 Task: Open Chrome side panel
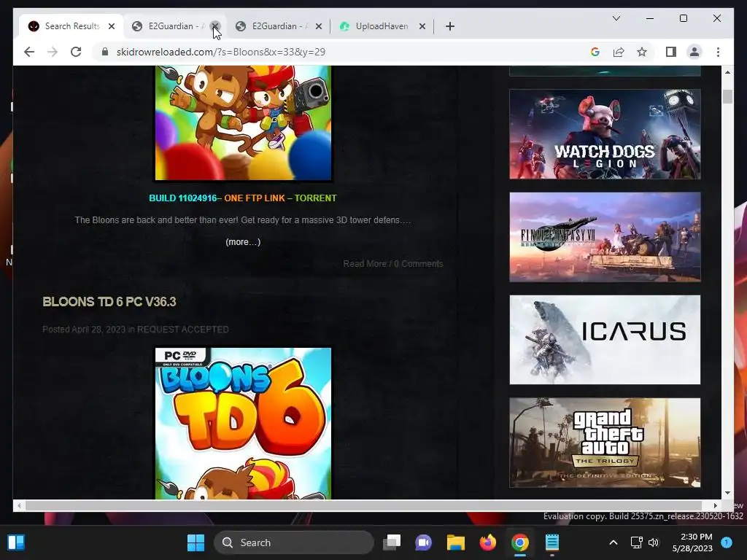pyautogui.click(x=671, y=52)
